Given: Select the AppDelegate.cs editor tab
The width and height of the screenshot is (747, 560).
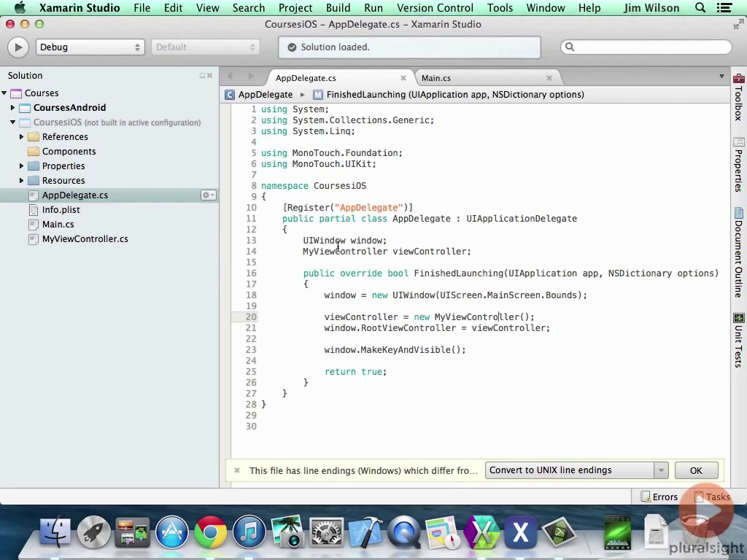Looking at the screenshot, I should (306, 78).
